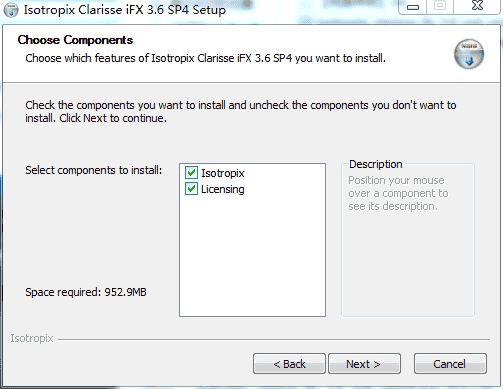Viewport: 503px width, 389px height.
Task: Cancel the Clarisse iFX setup
Action: [450, 364]
